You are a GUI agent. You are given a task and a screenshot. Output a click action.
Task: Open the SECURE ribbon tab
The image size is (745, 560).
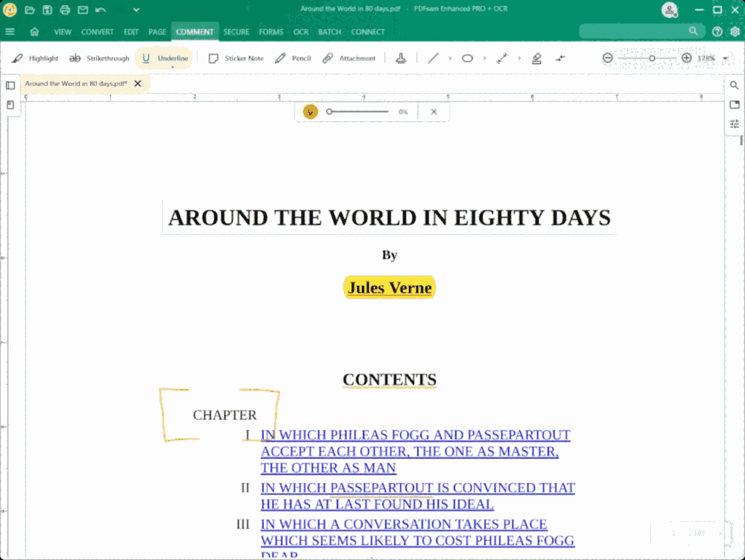point(236,32)
